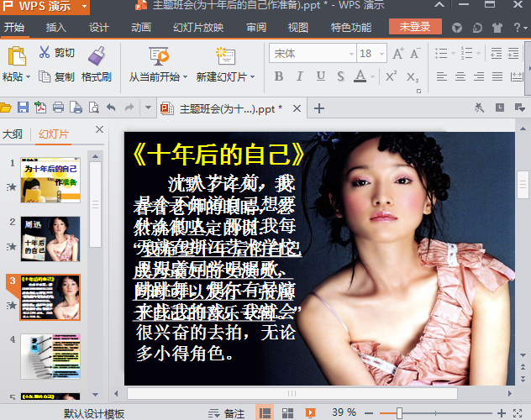Decrease font size with smaller A
Image resolution: width=531 pixels, height=420 pixels.
click(x=415, y=54)
